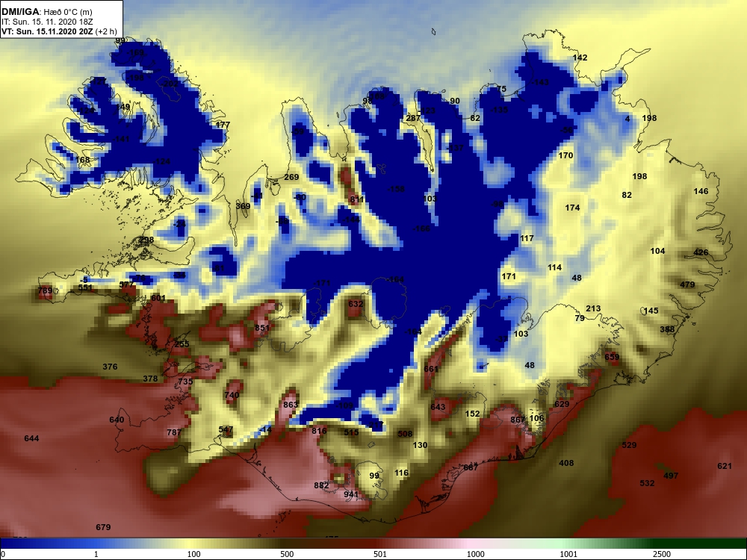
Task: Click the value 168 in the Westfjords
Action: (82, 160)
